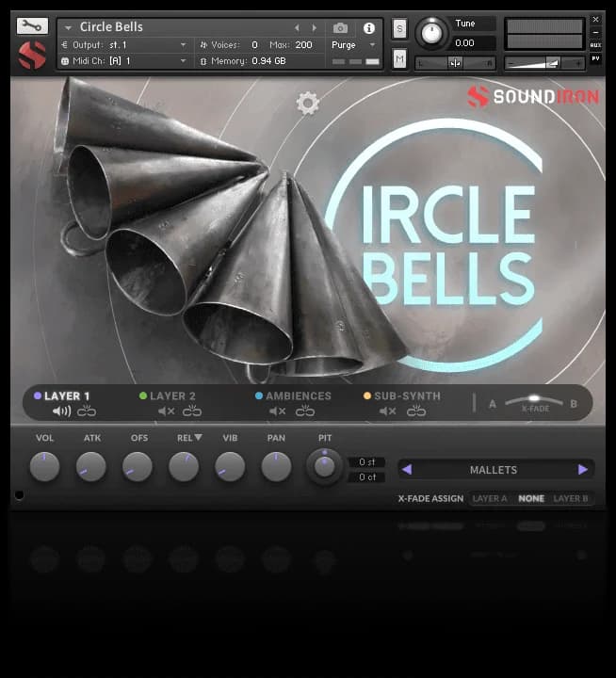
Task: Click the PIT pitch knob
Action: (x=324, y=466)
